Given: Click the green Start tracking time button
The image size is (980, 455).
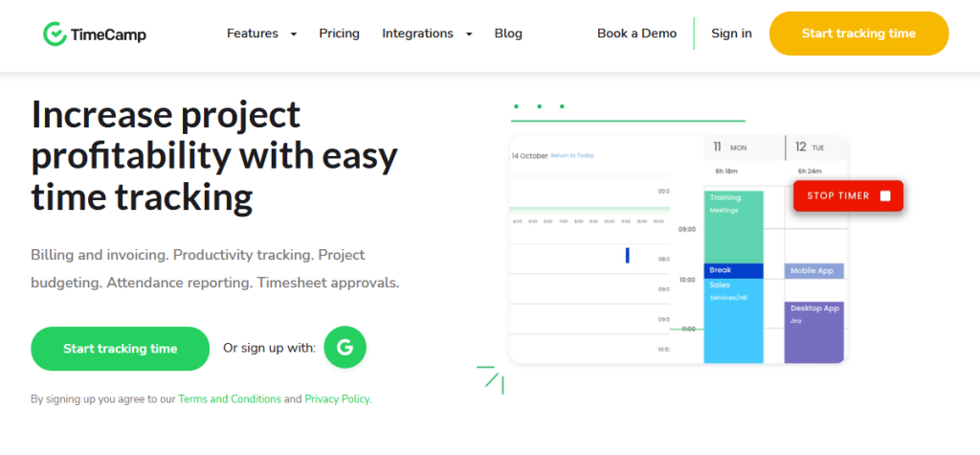Looking at the screenshot, I should (120, 349).
